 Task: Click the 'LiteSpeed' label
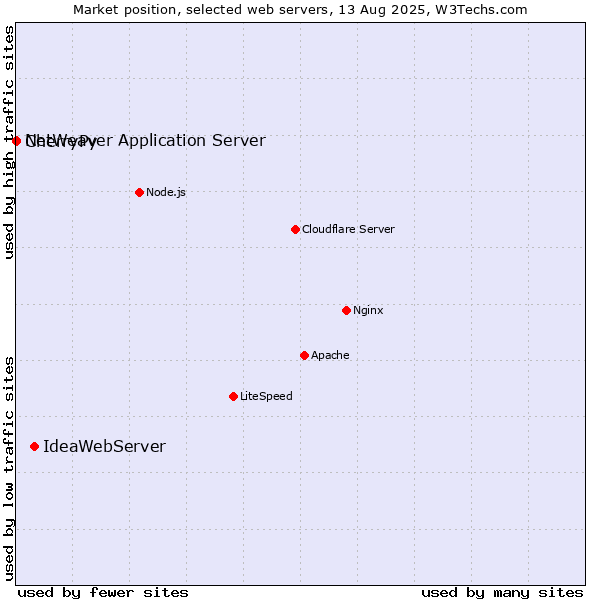pyautogui.click(x=266, y=396)
